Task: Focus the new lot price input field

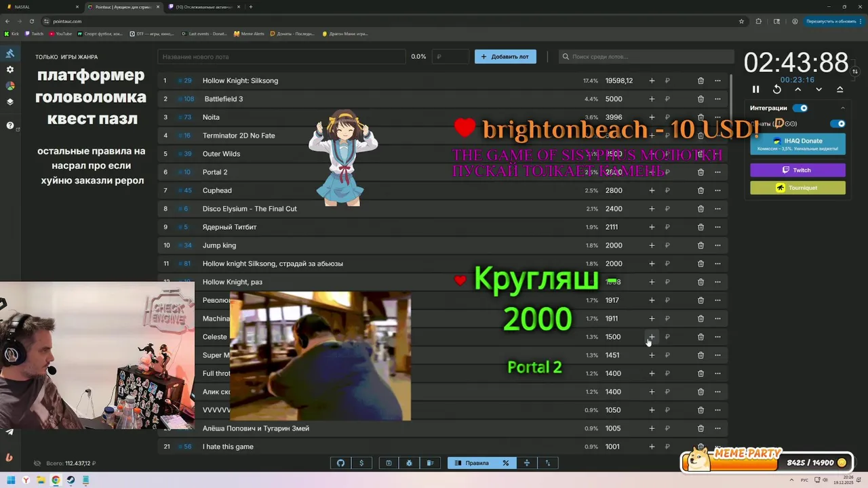Action: pos(450,57)
